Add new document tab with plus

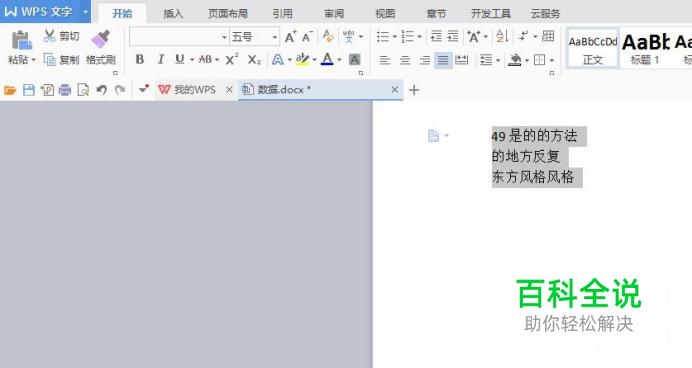pyautogui.click(x=414, y=90)
